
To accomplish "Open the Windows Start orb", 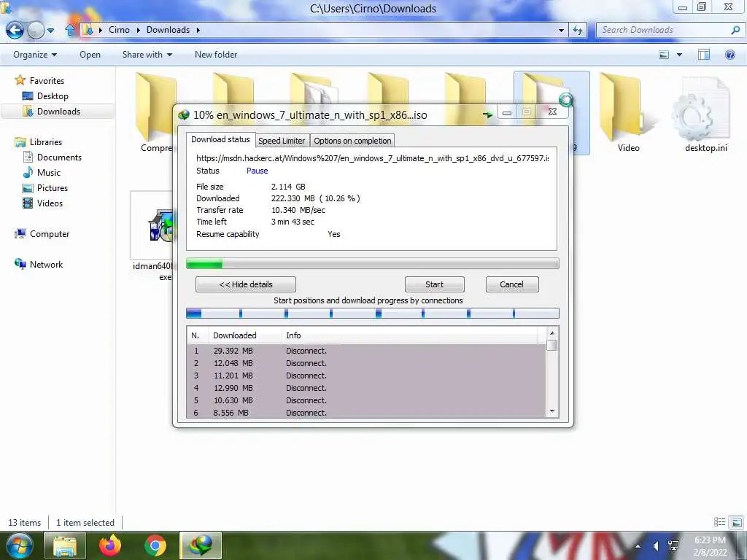I will click(x=18, y=545).
